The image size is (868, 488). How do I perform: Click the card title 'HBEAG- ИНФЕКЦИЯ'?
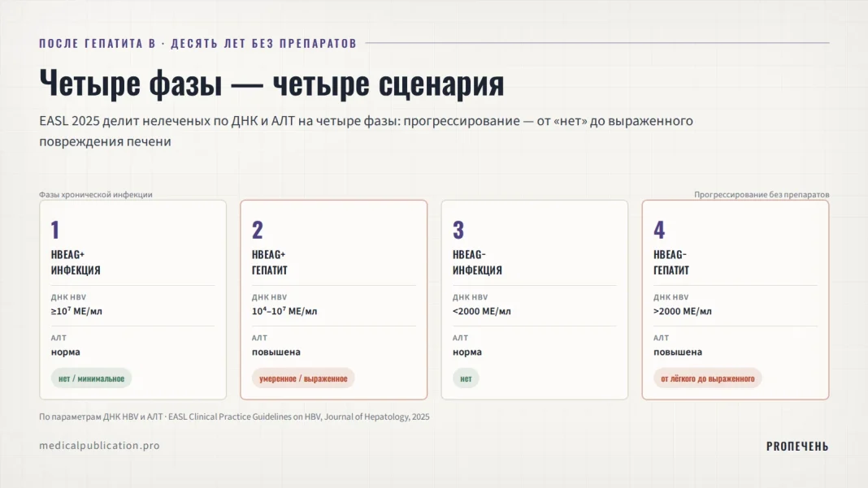(477, 262)
